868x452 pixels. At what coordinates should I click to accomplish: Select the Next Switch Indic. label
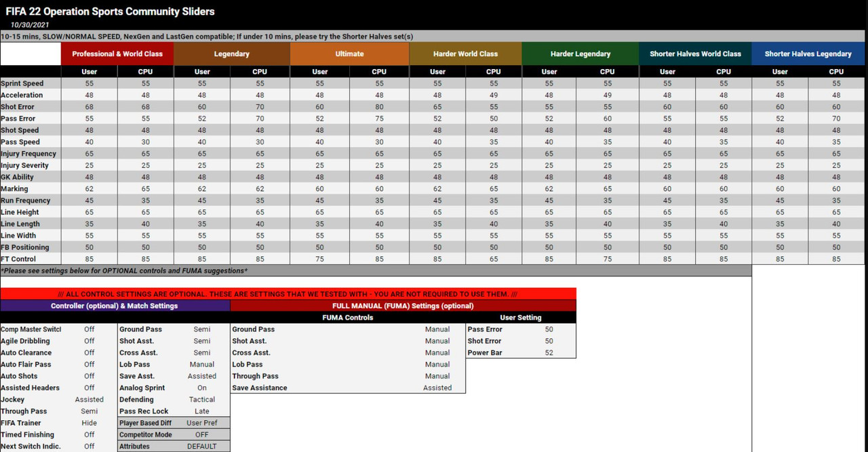(x=31, y=447)
